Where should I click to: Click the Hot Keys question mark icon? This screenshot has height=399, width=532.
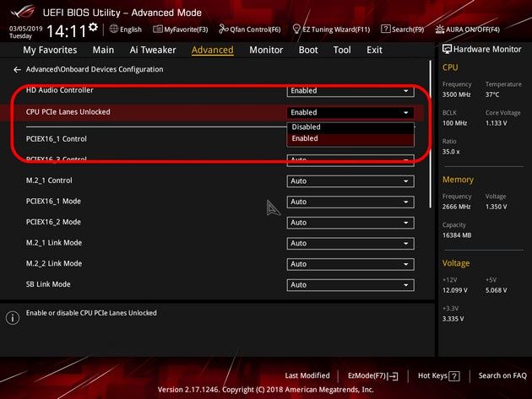454,376
